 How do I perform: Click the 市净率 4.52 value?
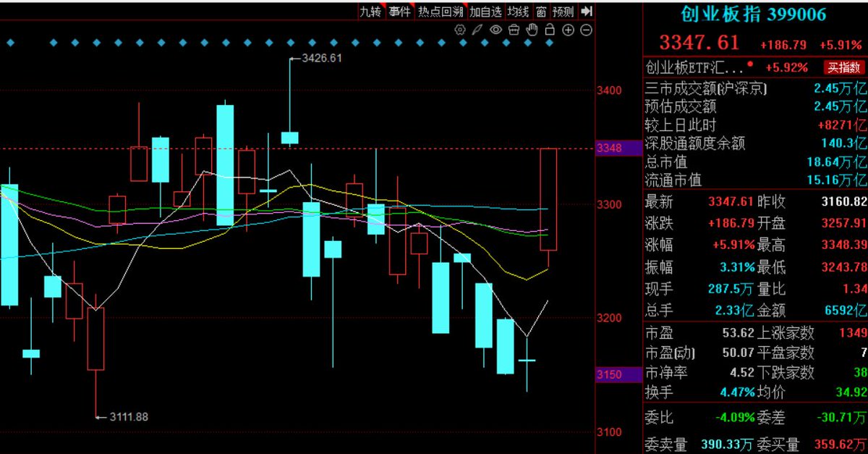point(740,373)
